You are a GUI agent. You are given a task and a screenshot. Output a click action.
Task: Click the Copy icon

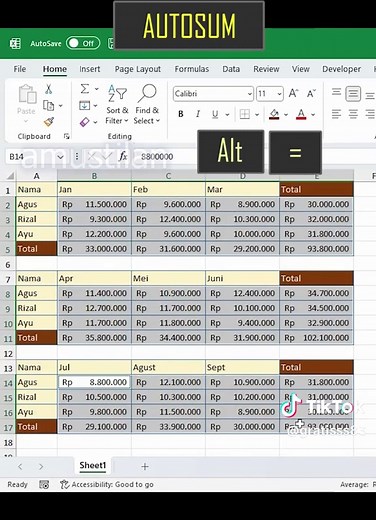49,106
